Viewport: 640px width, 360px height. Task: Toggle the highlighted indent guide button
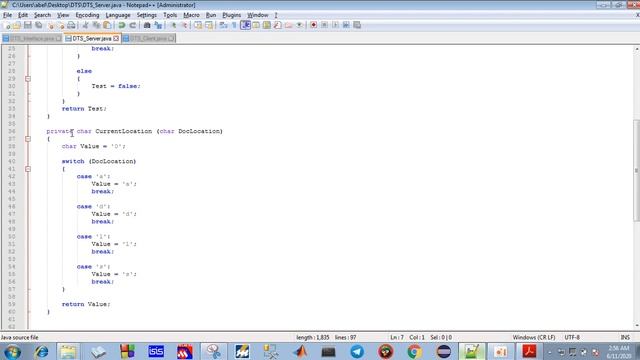[x=245, y=25]
